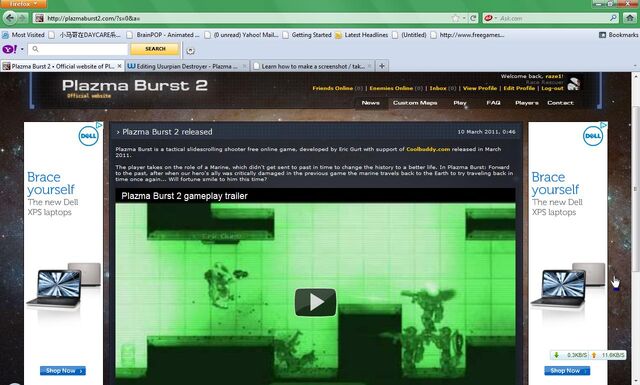This screenshot has width=640, height=385.
Task: Open the DAYCARE bookmark with Chinese text
Action: [x=85, y=35]
